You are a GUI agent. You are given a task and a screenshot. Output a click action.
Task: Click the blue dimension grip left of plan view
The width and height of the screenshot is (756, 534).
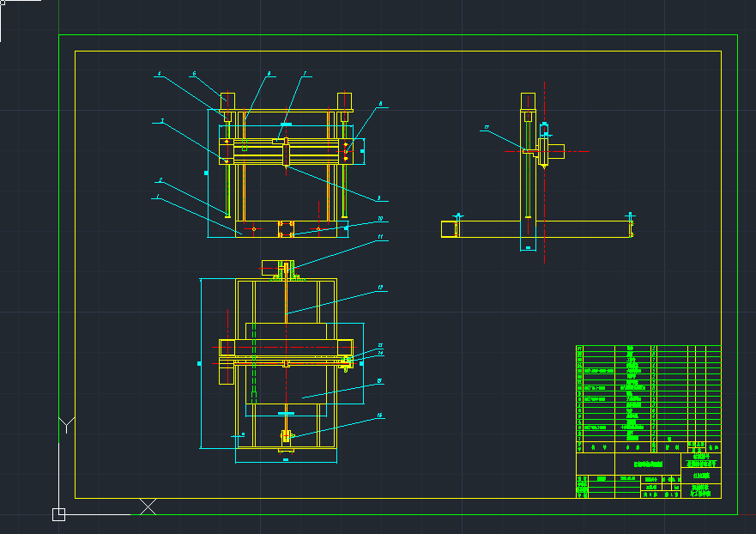[200, 363]
